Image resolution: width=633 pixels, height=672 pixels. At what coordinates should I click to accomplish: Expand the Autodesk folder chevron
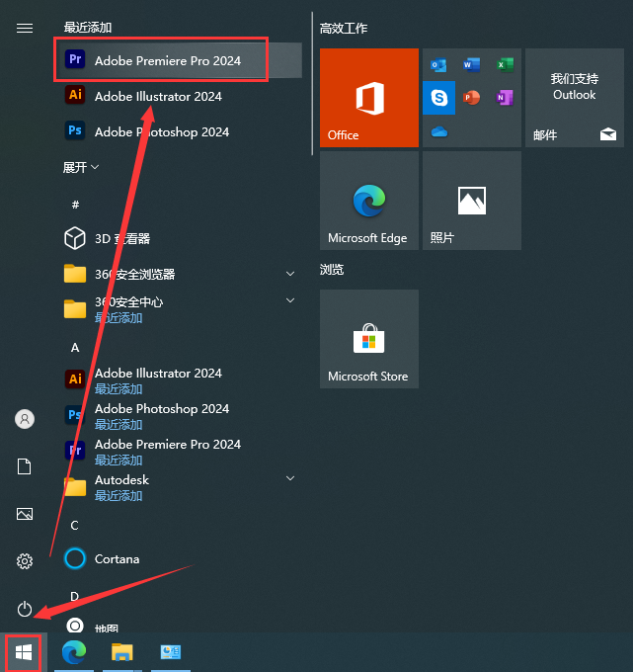coord(290,478)
